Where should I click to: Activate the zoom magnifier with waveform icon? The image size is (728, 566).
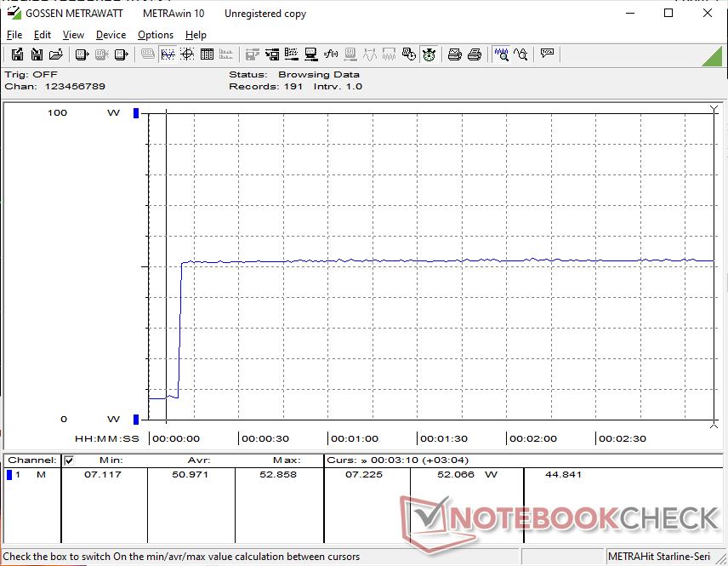pyautogui.click(x=501, y=54)
